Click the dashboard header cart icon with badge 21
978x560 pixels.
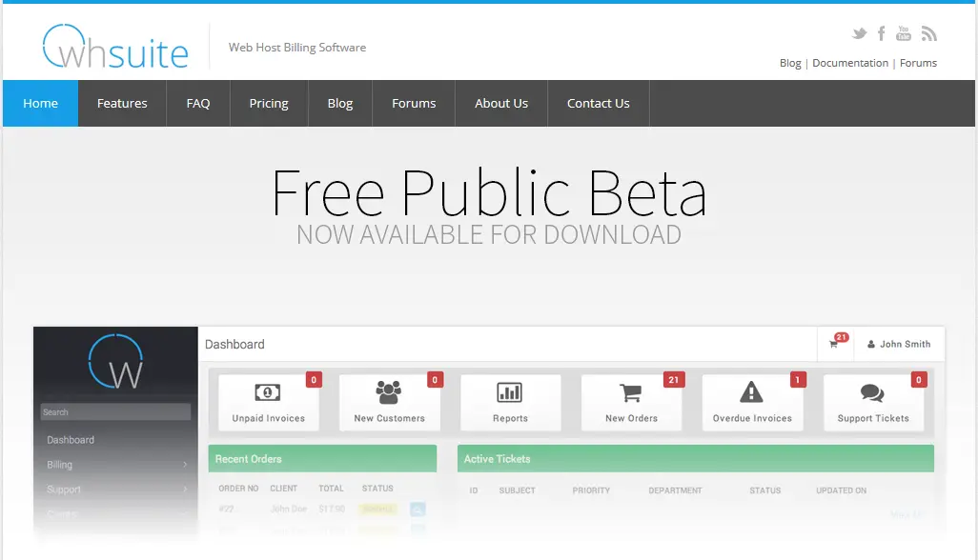833,345
